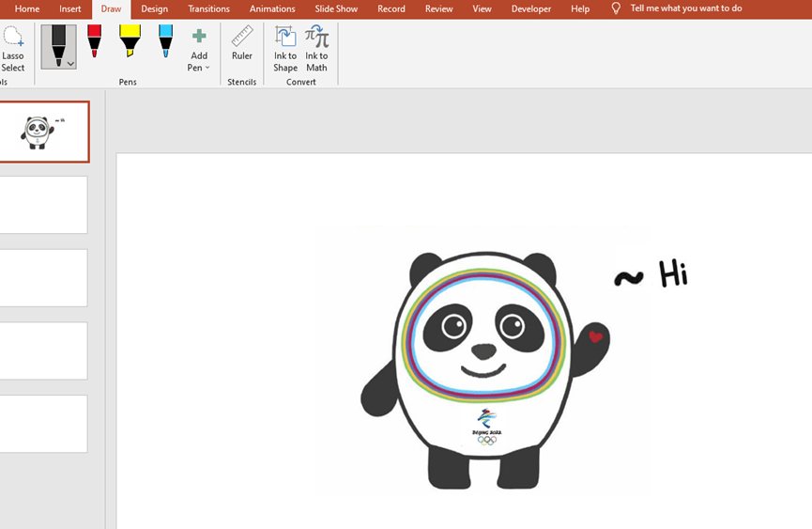The image size is (812, 529).
Task: Launch the Ink to Math tool
Action: [316, 49]
